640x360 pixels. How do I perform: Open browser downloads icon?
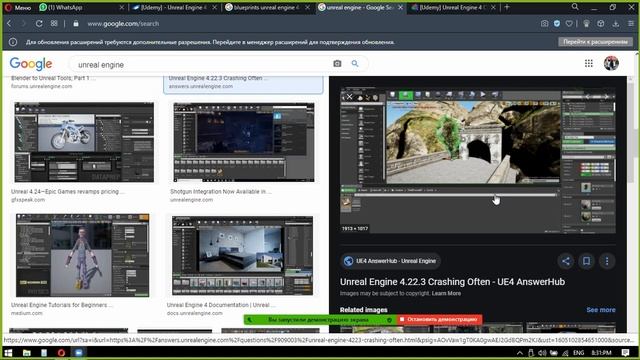(616, 24)
